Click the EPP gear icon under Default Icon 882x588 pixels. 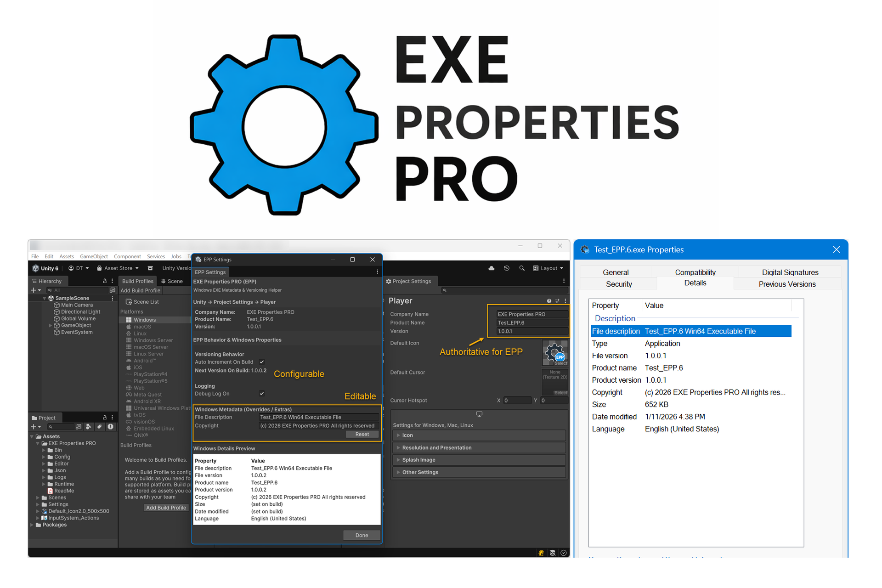pos(555,352)
